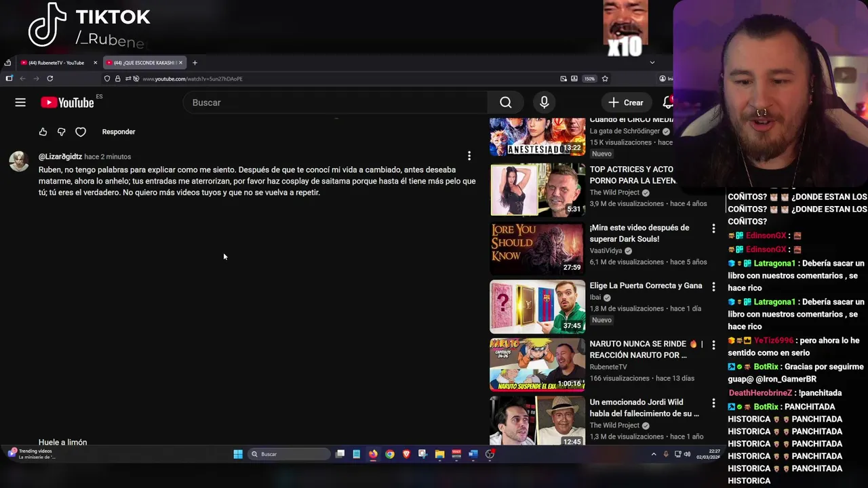This screenshot has width=868, height=488.
Task: Click the taskbar clock and date
Action: (708, 454)
